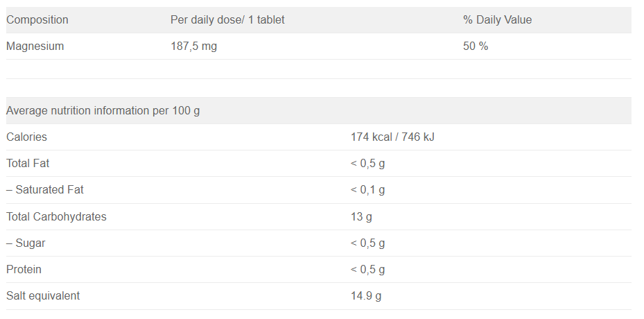Click the '% Daily Value' column header
The image size is (644, 319).
[x=497, y=20]
